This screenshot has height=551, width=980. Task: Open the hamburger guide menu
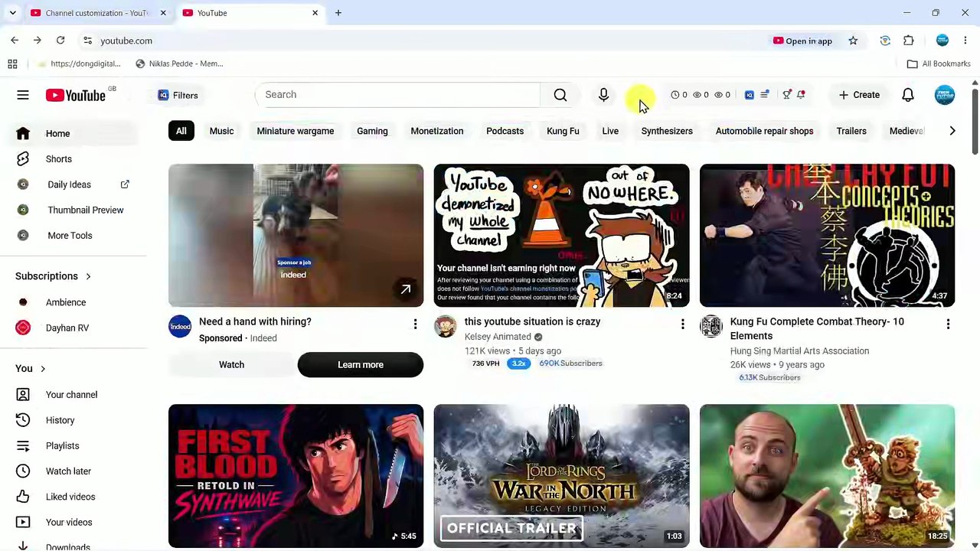point(23,95)
